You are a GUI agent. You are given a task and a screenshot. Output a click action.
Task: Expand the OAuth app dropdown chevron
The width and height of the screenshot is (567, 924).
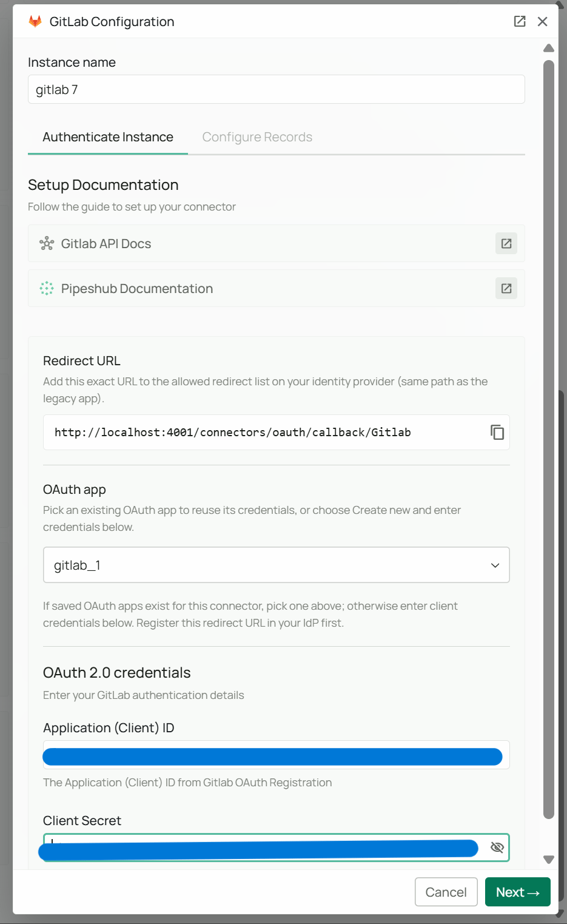click(x=495, y=565)
